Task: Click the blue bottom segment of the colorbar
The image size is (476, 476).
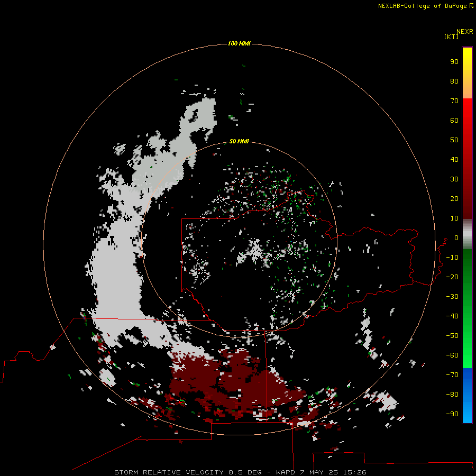Action: pyautogui.click(x=467, y=396)
